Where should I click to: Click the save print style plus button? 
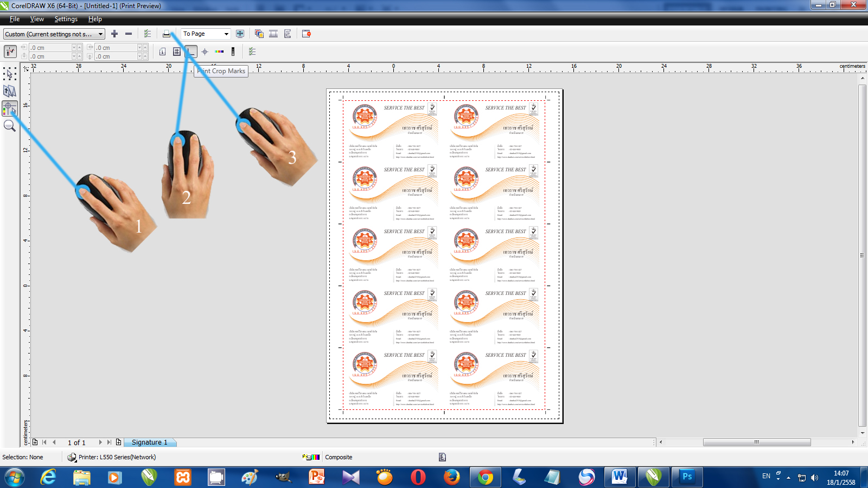pos(114,34)
